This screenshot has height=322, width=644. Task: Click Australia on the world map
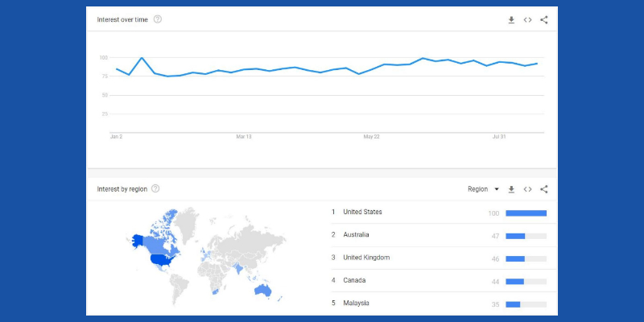tap(262, 289)
